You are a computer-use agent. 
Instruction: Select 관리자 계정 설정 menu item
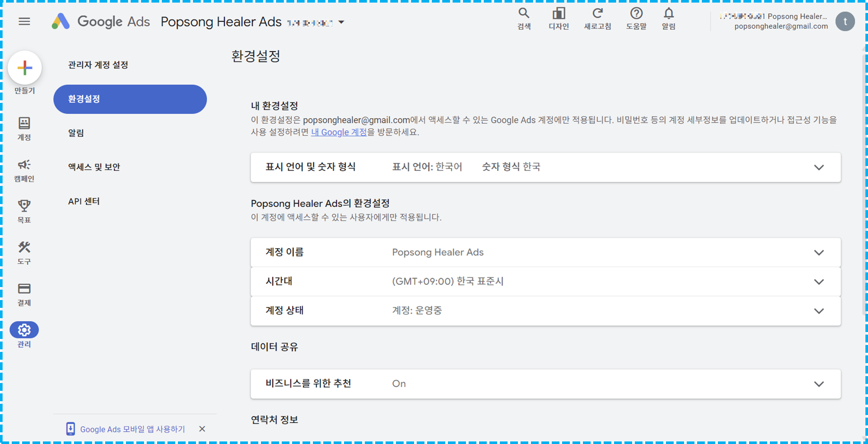[98, 65]
